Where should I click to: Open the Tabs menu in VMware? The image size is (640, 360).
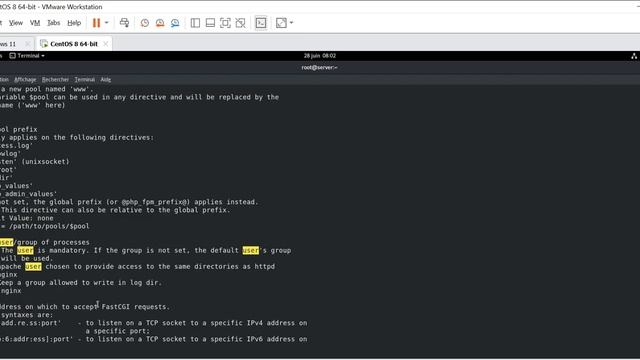point(53,23)
